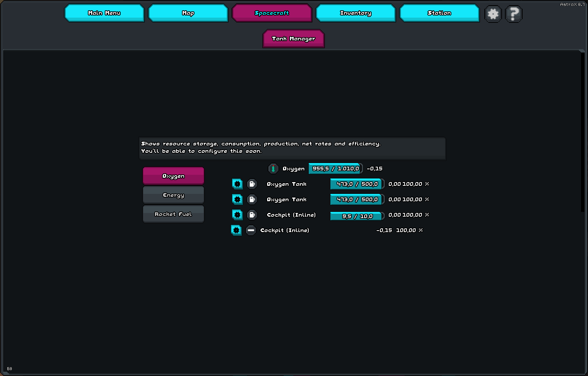
Task: Switch to the Rocket Fuel resource category
Action: point(173,214)
